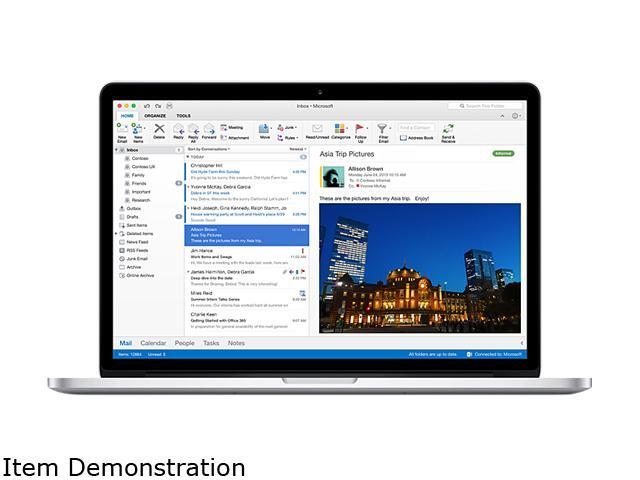
Task: Open the Follow Up dropdown arrow
Action: [x=367, y=129]
